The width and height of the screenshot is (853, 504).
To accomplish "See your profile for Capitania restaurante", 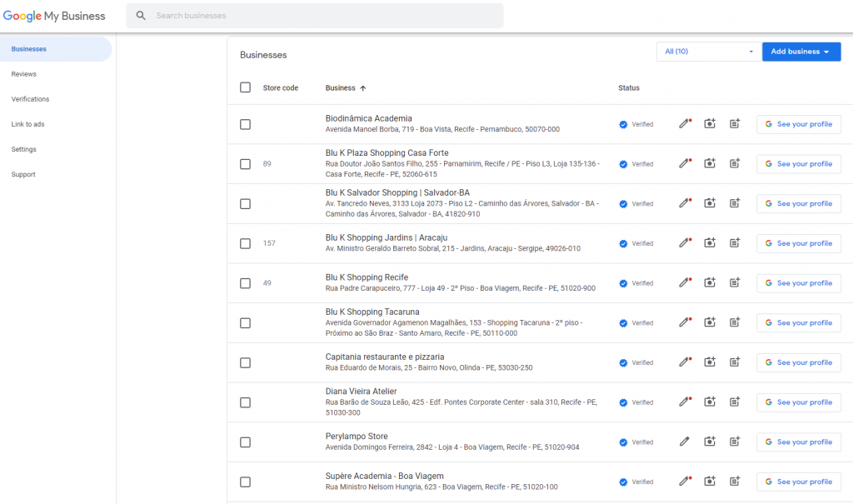I will [799, 362].
